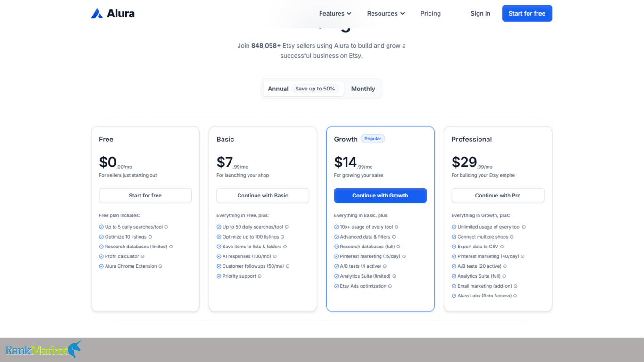Click info icon for Optimize up to 100 listings

(282, 237)
